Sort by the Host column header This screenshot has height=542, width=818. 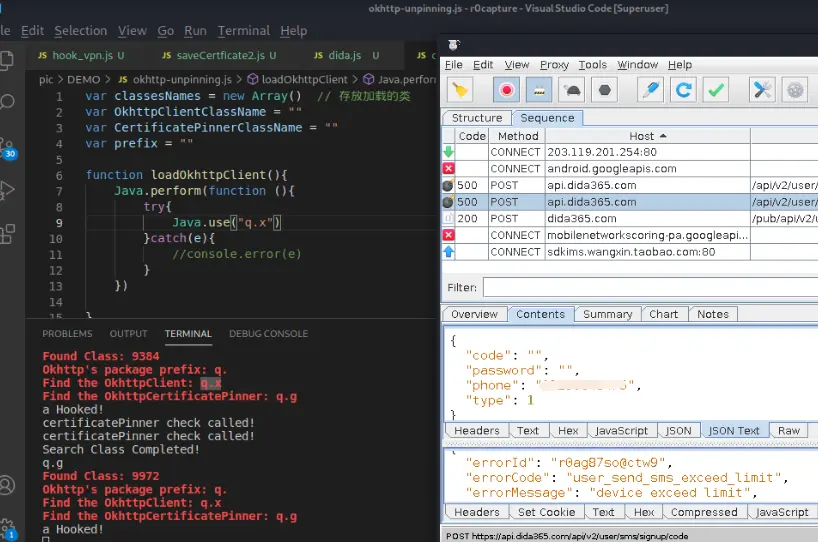[x=642, y=136]
